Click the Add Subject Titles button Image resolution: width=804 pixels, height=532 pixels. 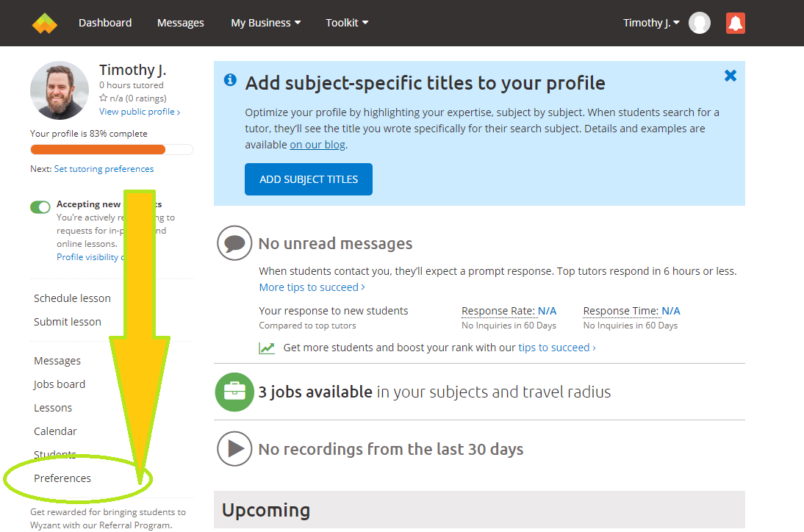point(309,179)
